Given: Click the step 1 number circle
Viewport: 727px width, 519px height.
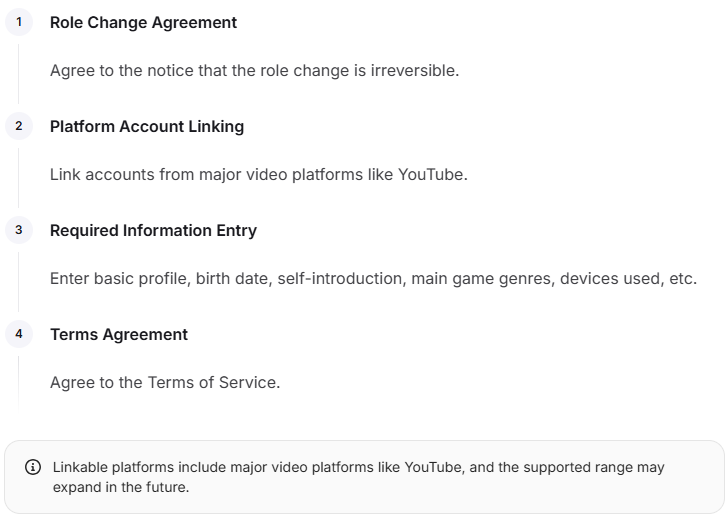Looking at the screenshot, I should pyautogui.click(x=19, y=22).
